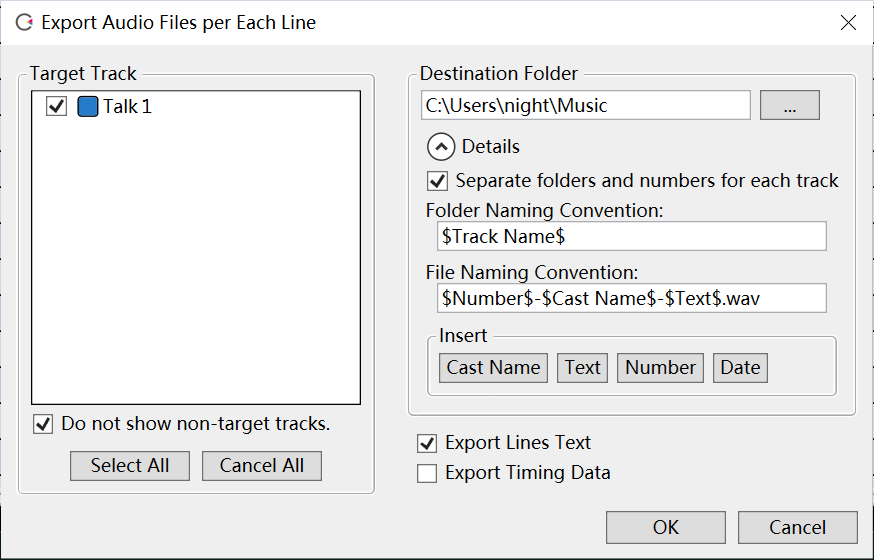Uncheck the Talk 1 track checkbox
Image resolution: width=874 pixels, height=560 pixels.
coord(56,107)
